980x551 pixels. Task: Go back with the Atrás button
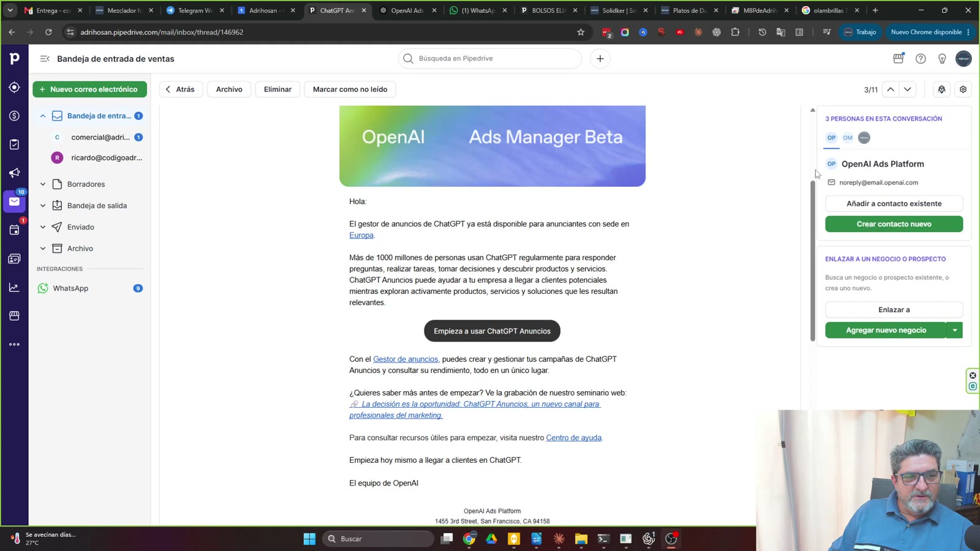[181, 89]
